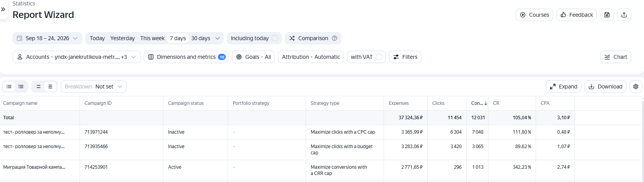
Task: Open Attribution · Automatic selector
Action: click(311, 57)
